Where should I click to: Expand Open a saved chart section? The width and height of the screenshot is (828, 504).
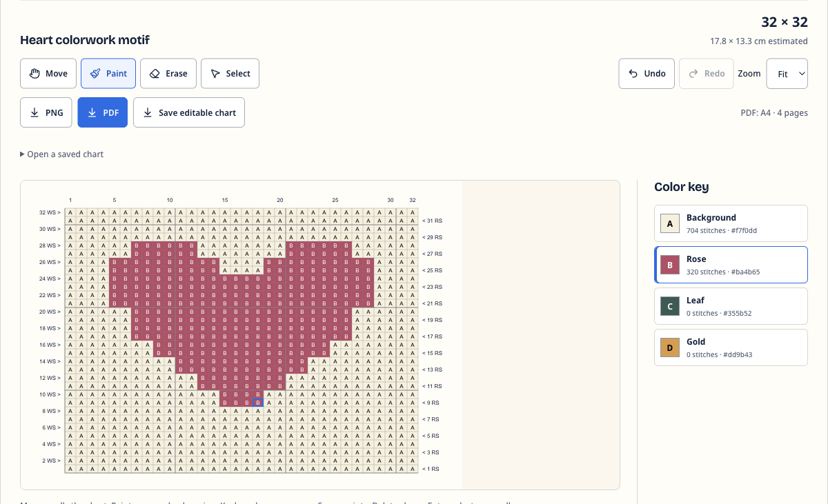(x=62, y=154)
